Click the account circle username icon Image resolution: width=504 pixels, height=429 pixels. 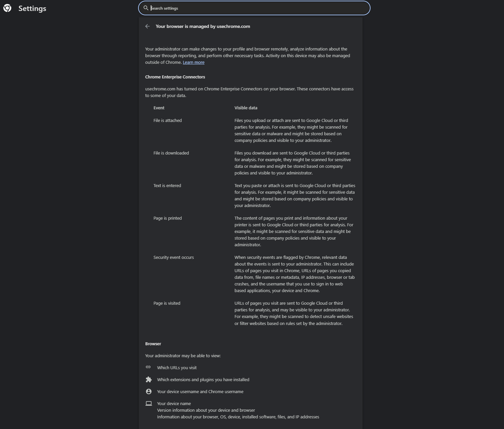tap(149, 391)
